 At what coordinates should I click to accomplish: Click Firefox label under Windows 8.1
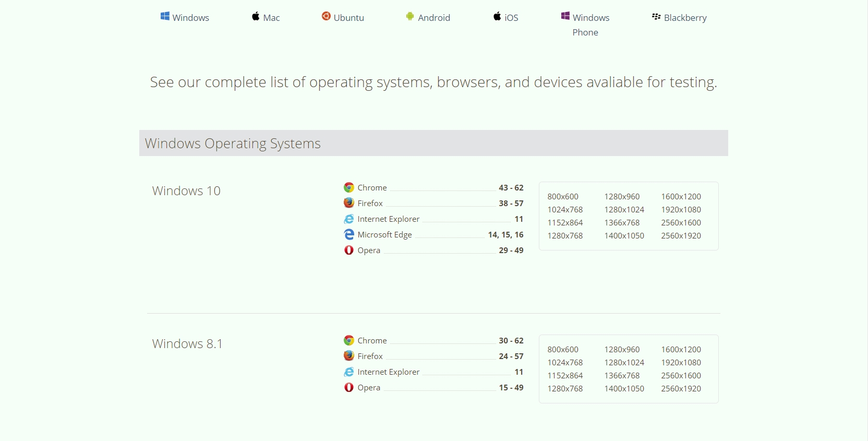370,356
